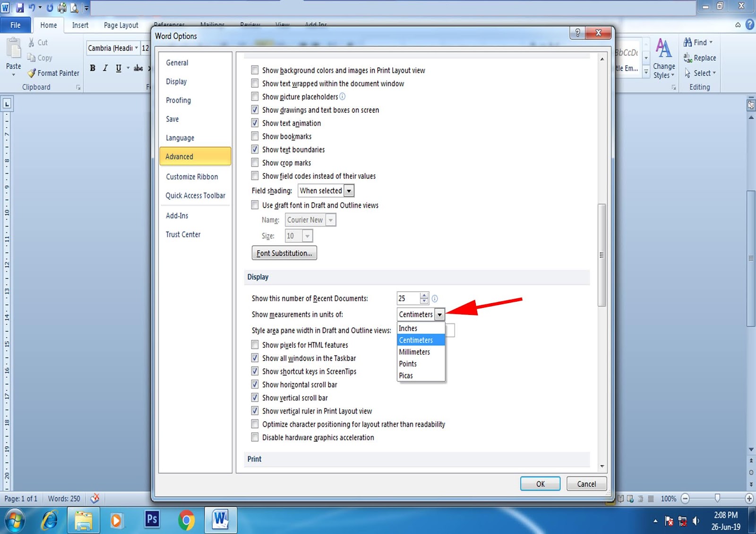Expand the Select menu in Editing group
756x534 pixels.
[x=700, y=73]
